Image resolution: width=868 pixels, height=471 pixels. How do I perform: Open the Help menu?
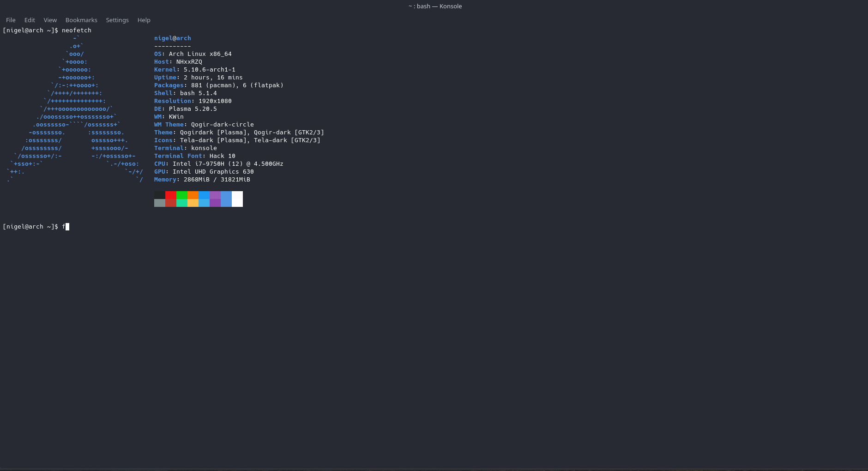(x=144, y=20)
